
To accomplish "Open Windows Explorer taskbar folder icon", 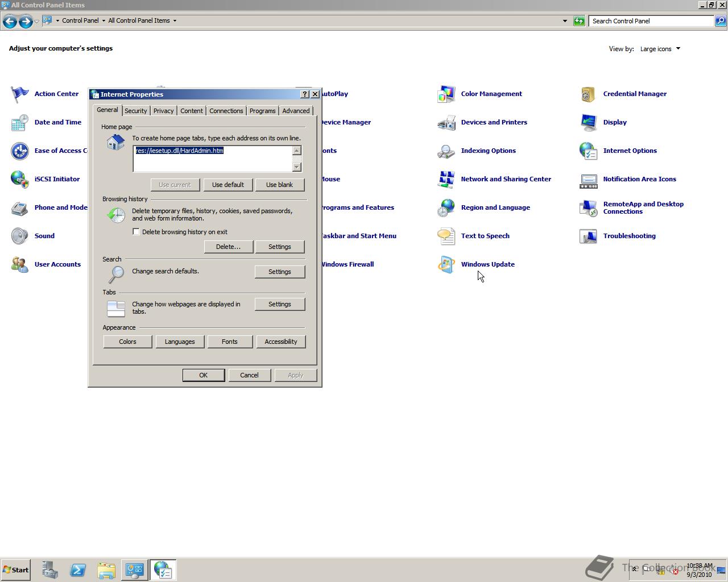I will pyautogui.click(x=106, y=569).
